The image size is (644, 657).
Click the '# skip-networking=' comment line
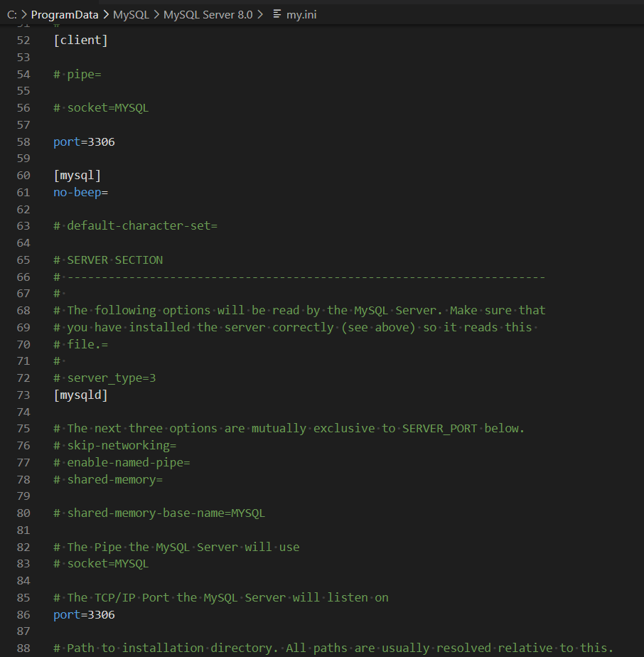[115, 445]
